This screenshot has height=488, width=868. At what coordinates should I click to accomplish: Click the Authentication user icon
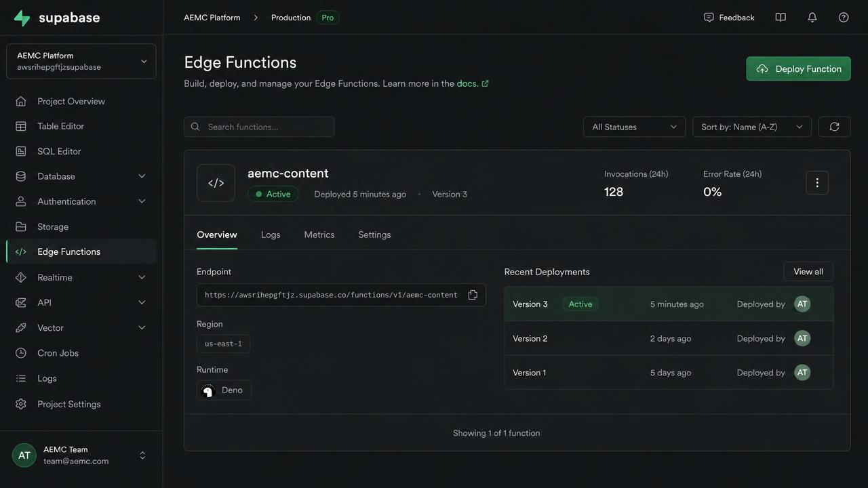click(21, 201)
